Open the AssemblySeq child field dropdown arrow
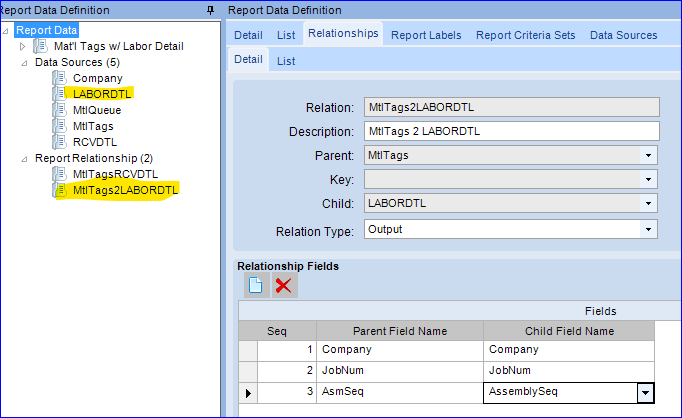 coord(645,393)
